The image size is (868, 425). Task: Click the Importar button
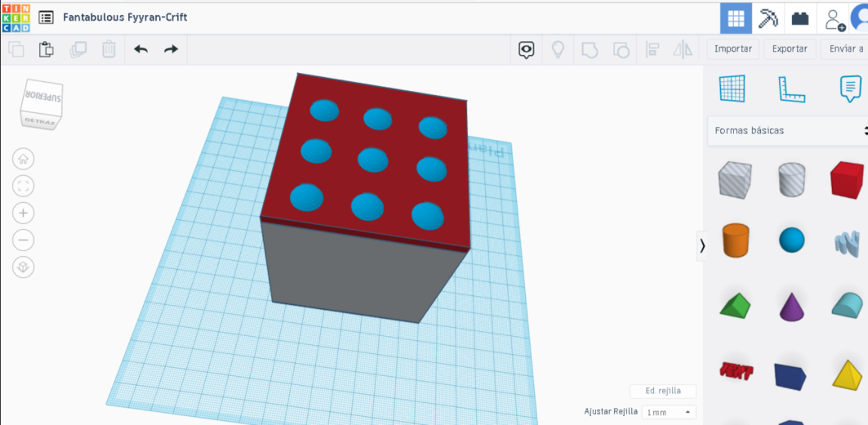pyautogui.click(x=733, y=49)
